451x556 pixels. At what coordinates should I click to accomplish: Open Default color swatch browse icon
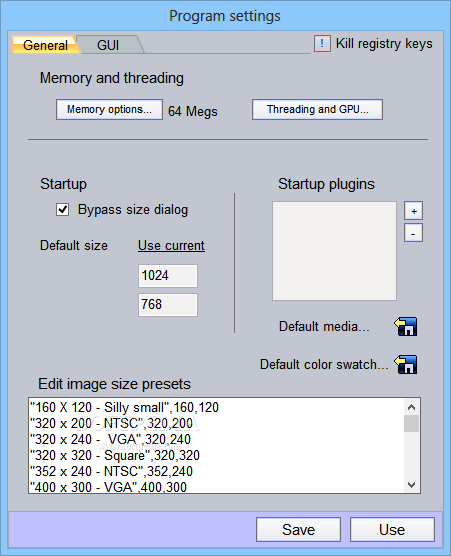pyautogui.click(x=406, y=364)
